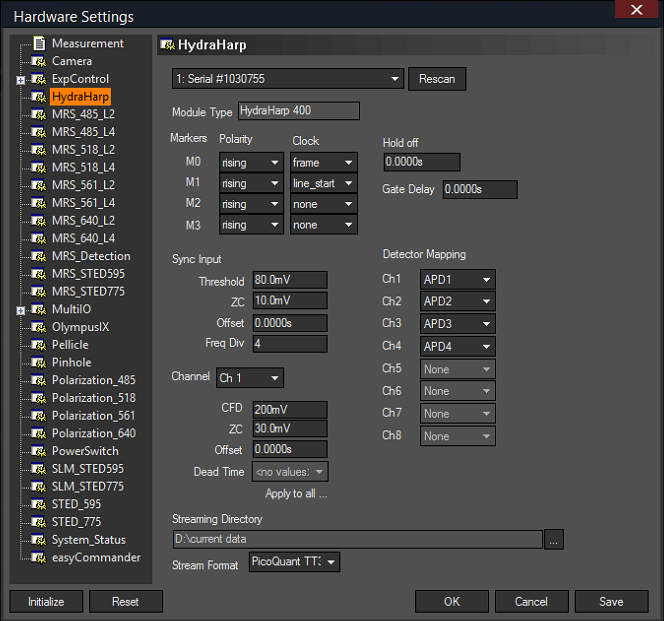
Task: Click the ExpControl device icon
Action: [39, 79]
